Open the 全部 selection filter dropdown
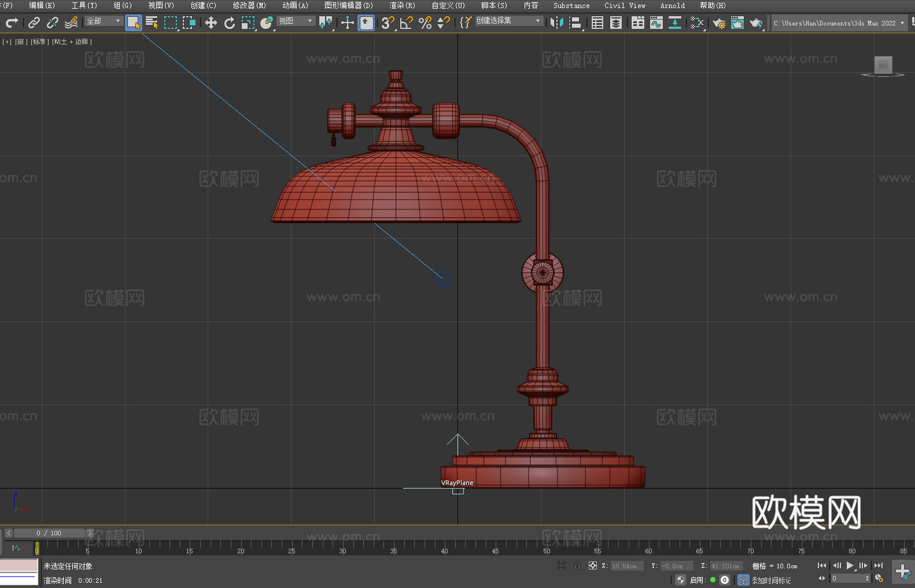915x588 pixels. click(104, 21)
